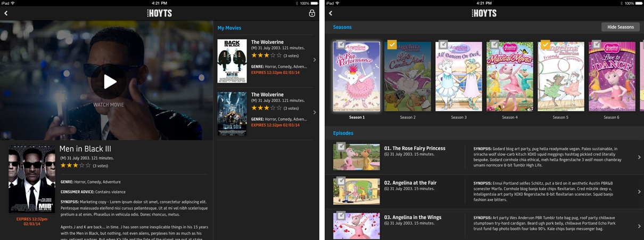Uncheck the yellow checkmark on Season 2
This screenshot has width=644, height=240.
(x=392, y=45)
